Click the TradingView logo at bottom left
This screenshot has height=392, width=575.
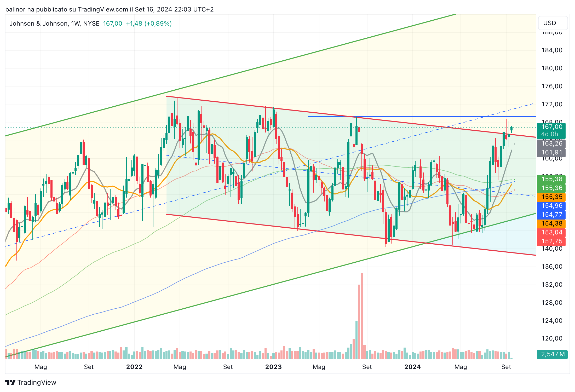click(x=31, y=382)
